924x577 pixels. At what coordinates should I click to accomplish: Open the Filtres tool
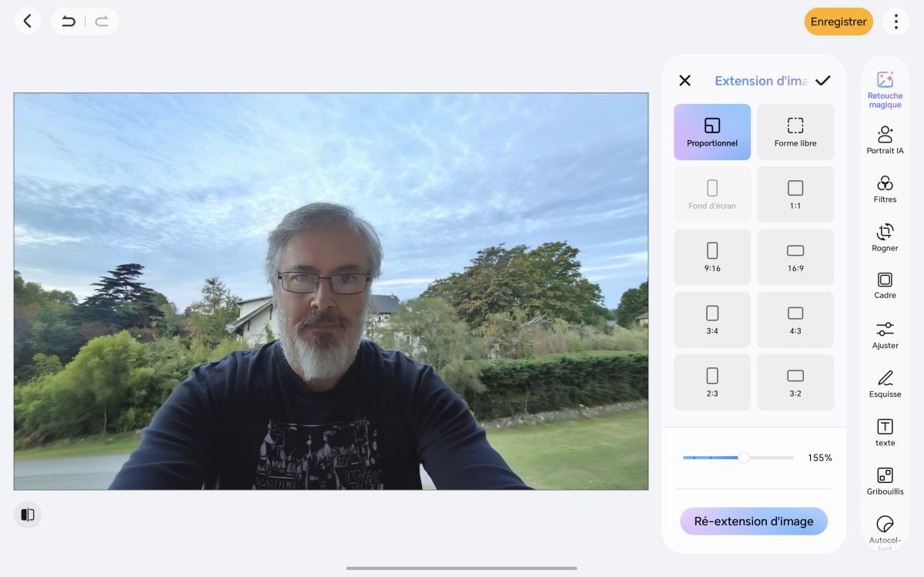pyautogui.click(x=885, y=189)
